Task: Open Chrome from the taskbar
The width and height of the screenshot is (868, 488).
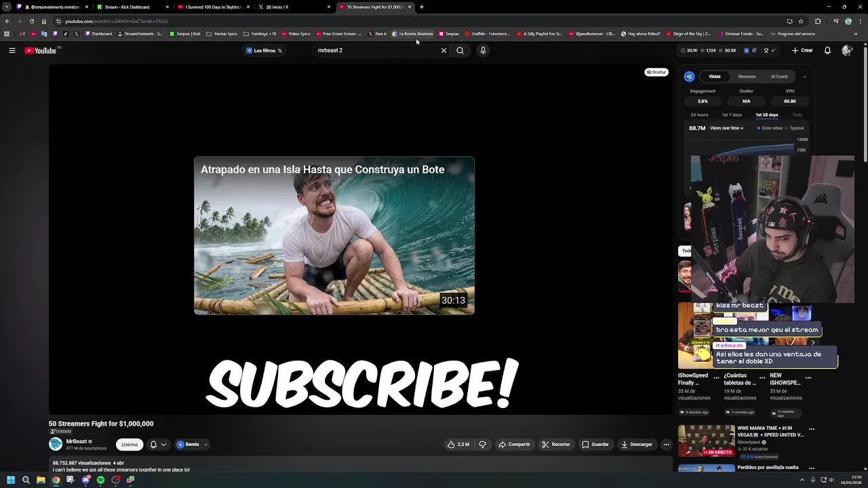Action: 56,480
